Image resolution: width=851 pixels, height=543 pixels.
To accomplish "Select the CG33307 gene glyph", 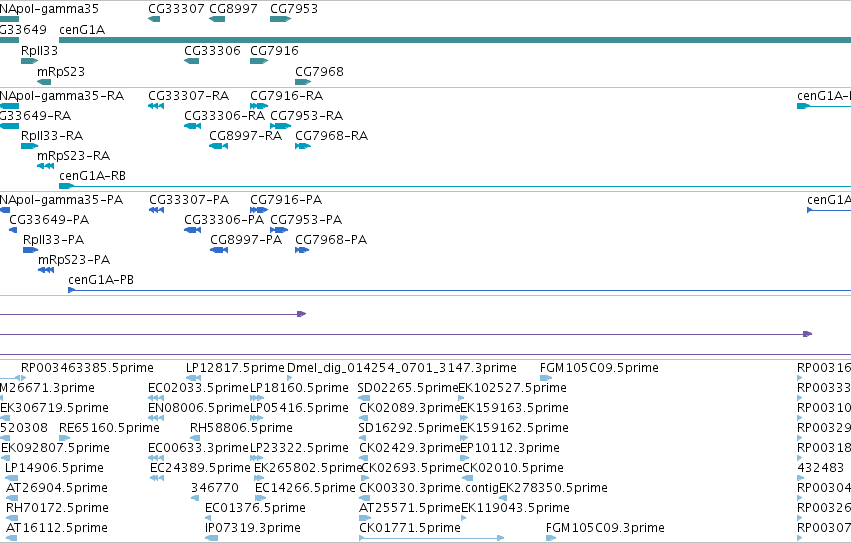I will [x=154, y=19].
